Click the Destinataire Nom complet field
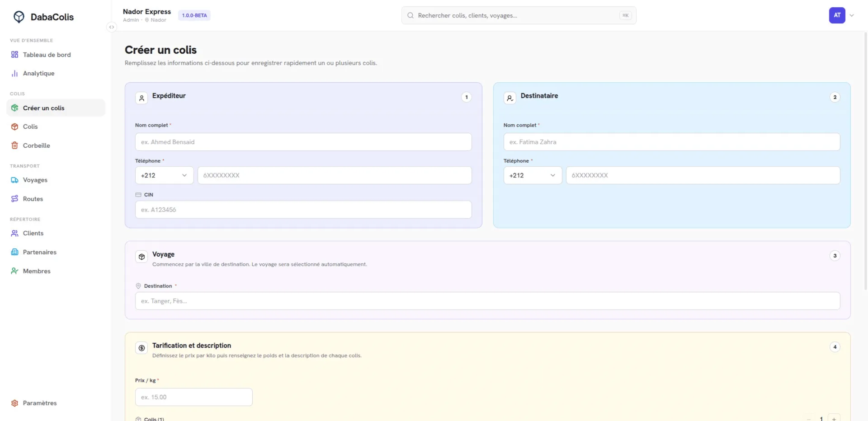This screenshot has width=868, height=421. [672, 142]
